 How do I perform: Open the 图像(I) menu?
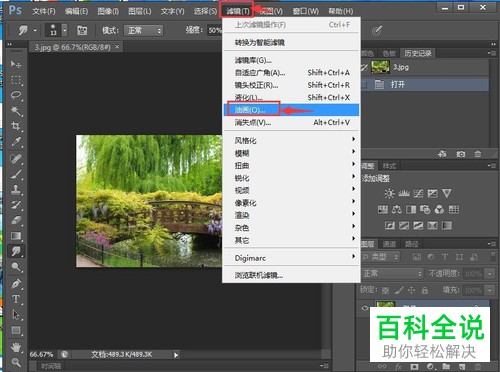(108, 11)
